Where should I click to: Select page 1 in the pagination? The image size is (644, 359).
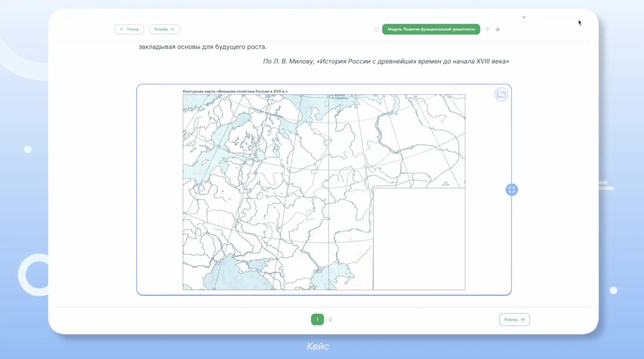pyautogui.click(x=317, y=319)
